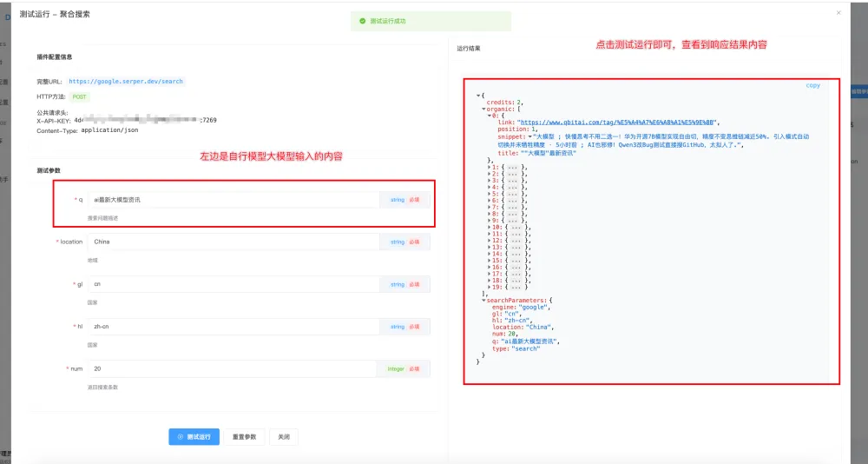Expand organic item 6
Viewport: 868px width, 464px height.
coord(490,200)
